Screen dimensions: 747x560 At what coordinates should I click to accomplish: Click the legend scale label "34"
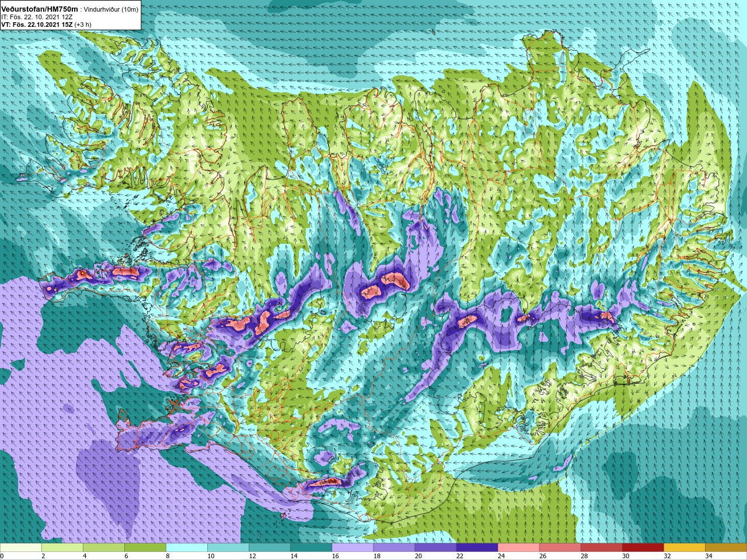pyautogui.click(x=708, y=556)
